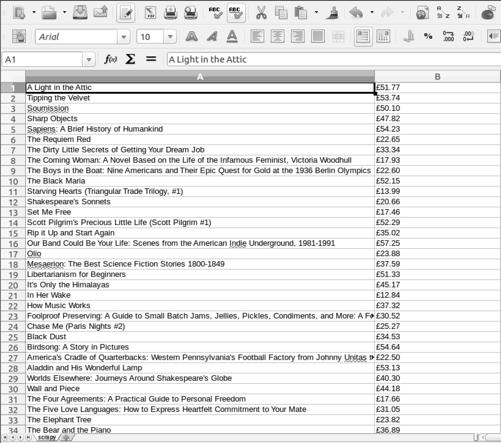This screenshot has width=501, height=443.
Task: Click the Hyperlink icon
Action: click(422, 13)
